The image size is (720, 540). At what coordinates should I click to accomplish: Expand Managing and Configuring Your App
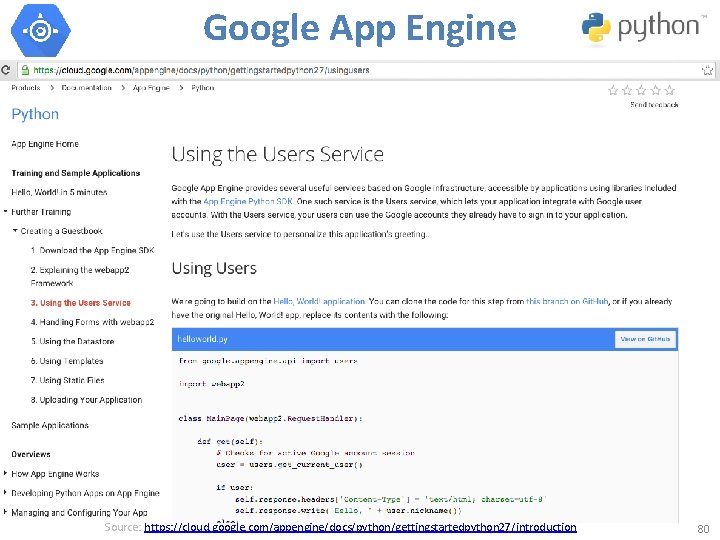5,512
